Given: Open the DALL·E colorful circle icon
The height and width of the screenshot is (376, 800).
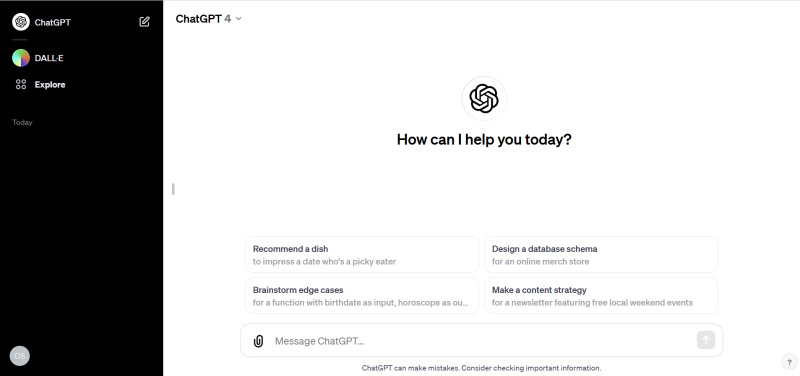Looking at the screenshot, I should click(x=21, y=58).
